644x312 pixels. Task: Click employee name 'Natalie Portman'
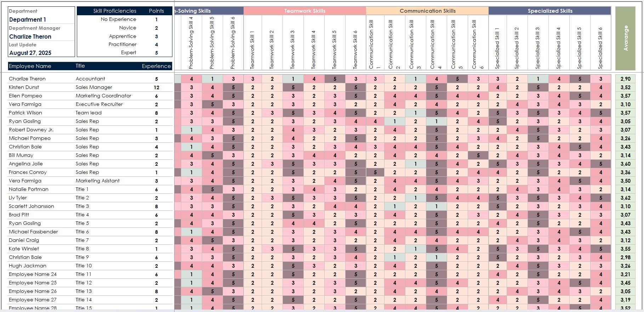click(x=28, y=189)
